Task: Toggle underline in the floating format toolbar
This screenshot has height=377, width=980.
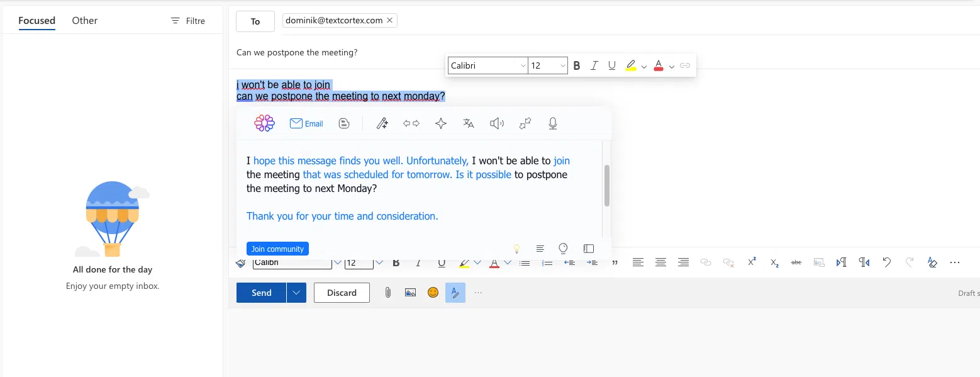Action: [611, 65]
